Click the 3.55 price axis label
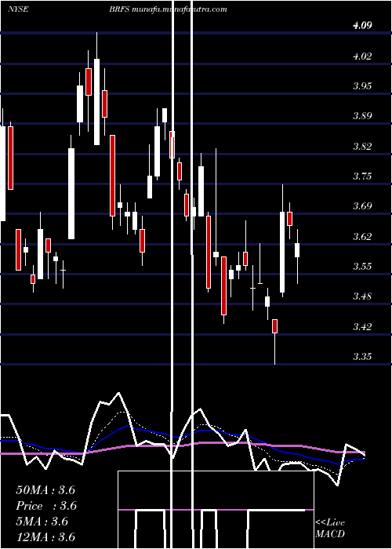This screenshot has width=392, height=549. click(362, 267)
